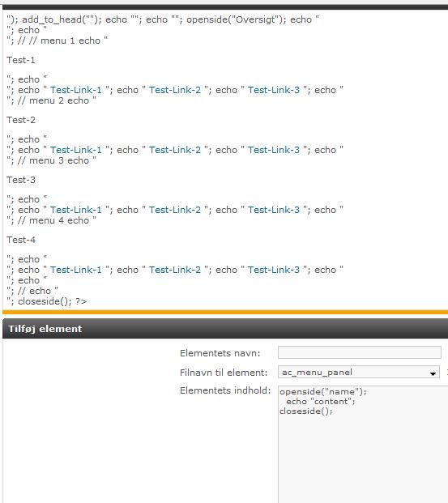Open Test-Link-3 under the Test-1 heading

(x=274, y=90)
